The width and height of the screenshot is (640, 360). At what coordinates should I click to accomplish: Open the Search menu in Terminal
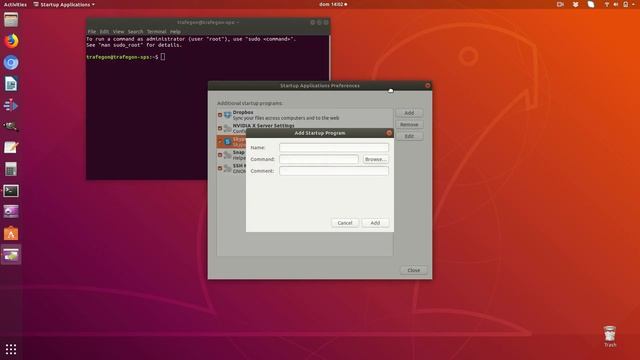pos(135,31)
